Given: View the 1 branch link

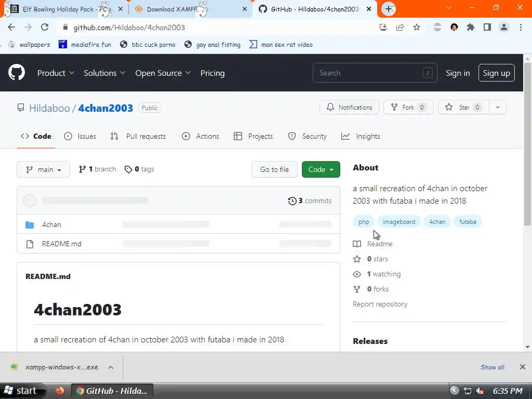Looking at the screenshot, I should [x=97, y=169].
